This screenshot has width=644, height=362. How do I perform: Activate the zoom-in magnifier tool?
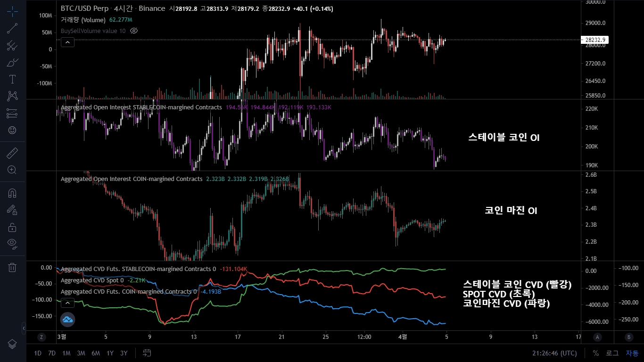[12, 170]
